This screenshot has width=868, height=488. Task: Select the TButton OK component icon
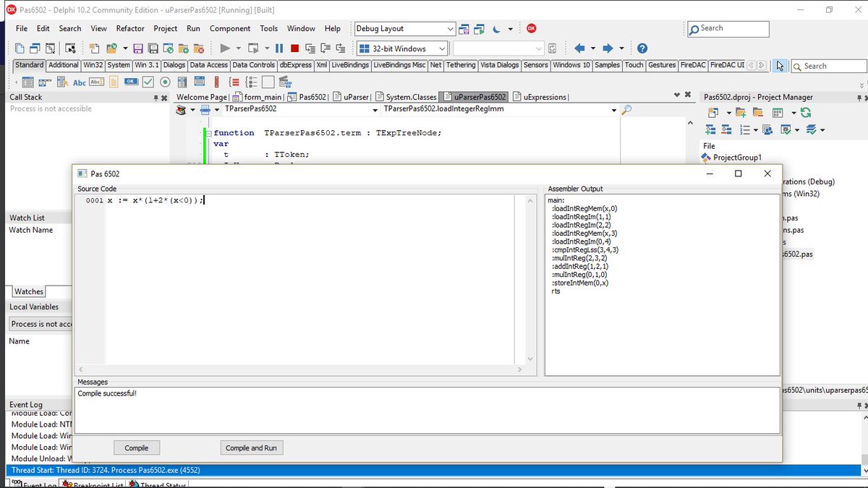pyautogui.click(x=131, y=82)
